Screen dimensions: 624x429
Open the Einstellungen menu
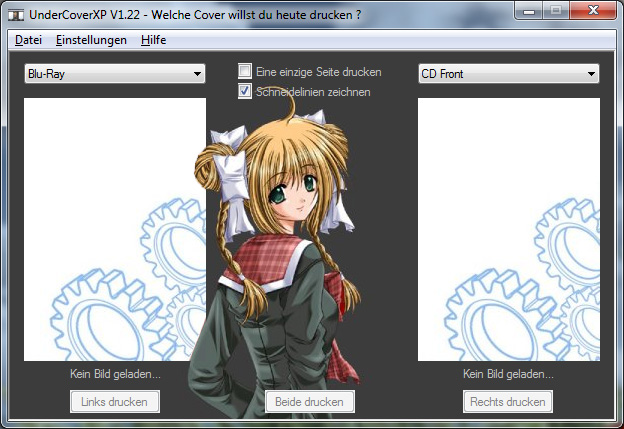coord(91,40)
